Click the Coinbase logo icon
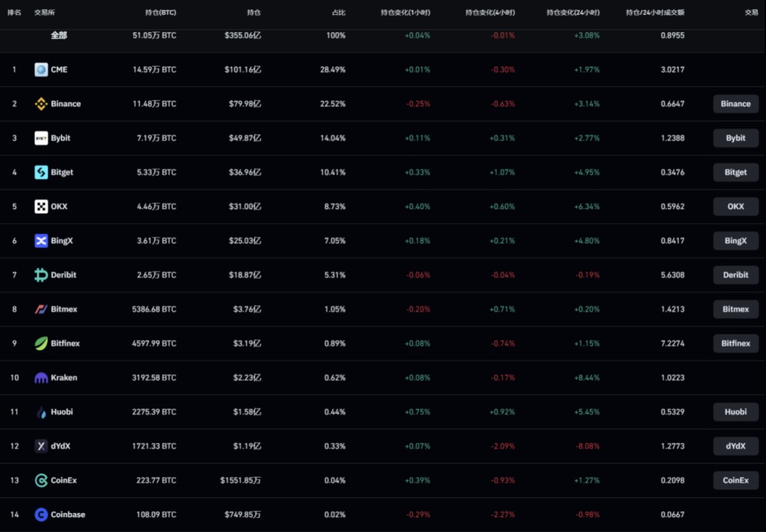 pyautogui.click(x=41, y=515)
